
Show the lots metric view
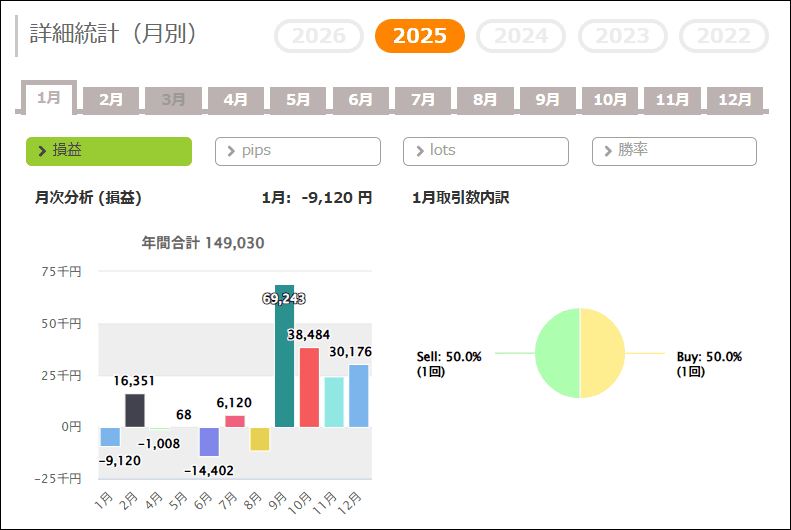coord(486,151)
